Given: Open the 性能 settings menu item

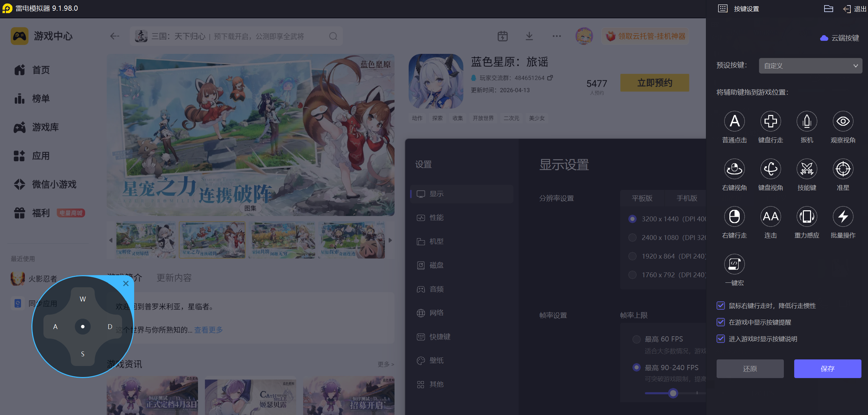Looking at the screenshot, I should [436, 218].
